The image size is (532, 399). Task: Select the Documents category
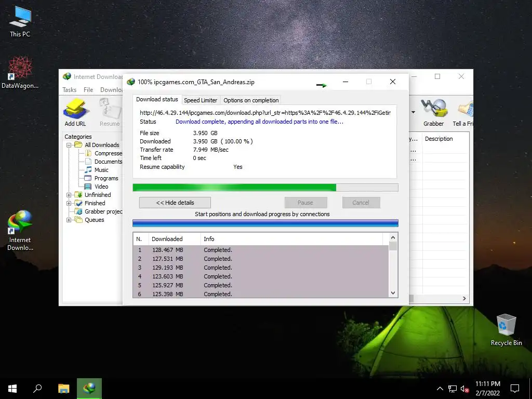coord(104,162)
